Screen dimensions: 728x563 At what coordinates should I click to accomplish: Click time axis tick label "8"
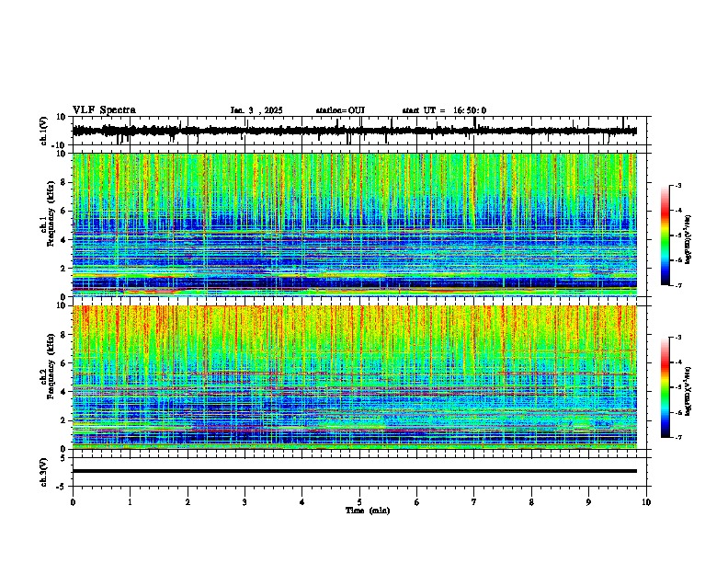click(531, 501)
